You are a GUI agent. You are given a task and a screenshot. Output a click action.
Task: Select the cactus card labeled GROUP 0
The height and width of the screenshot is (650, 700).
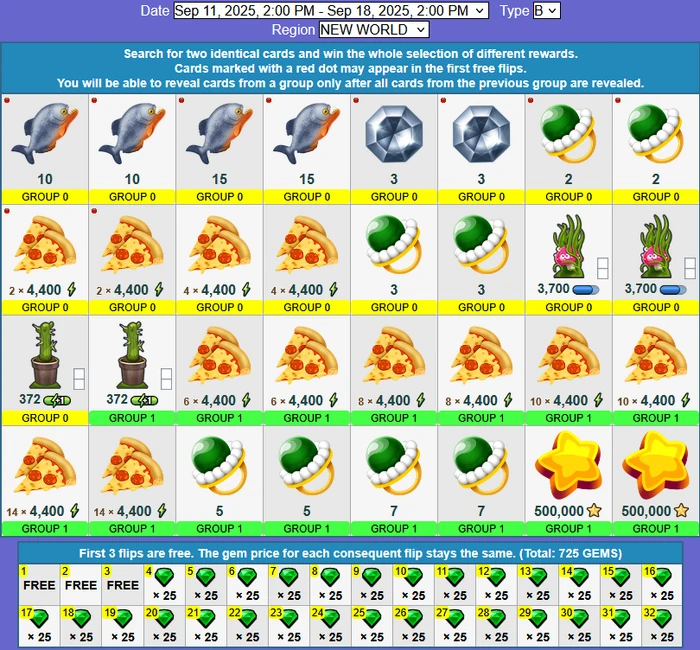45,371
